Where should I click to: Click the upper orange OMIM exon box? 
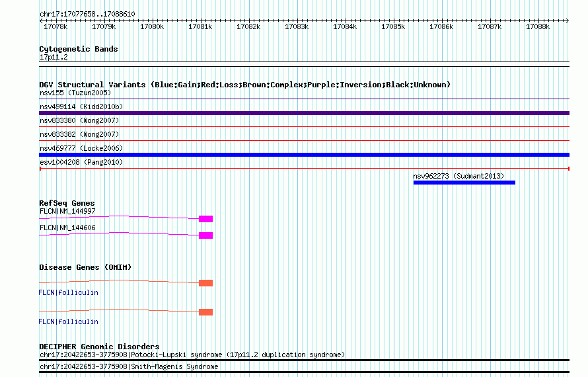(x=206, y=283)
